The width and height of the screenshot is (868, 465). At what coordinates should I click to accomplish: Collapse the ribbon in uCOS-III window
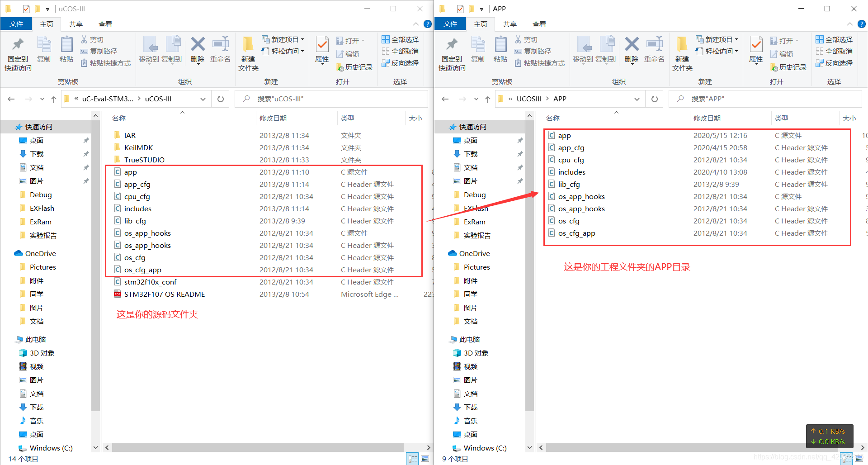click(x=416, y=24)
